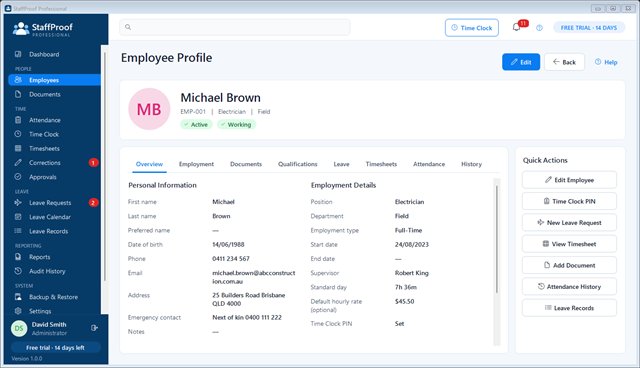The width and height of the screenshot is (640, 368).
Task: Click the supervisor name Robert King
Action: (411, 273)
